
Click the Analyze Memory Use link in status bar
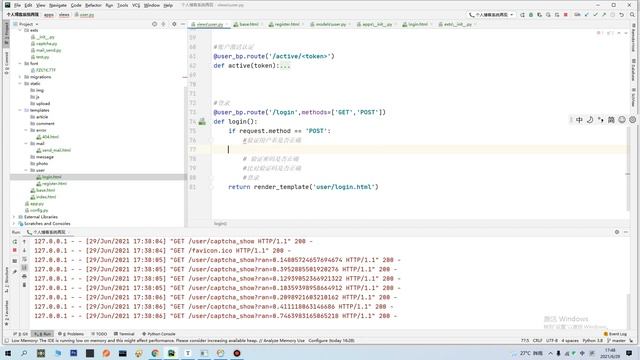pyautogui.click(x=284, y=340)
